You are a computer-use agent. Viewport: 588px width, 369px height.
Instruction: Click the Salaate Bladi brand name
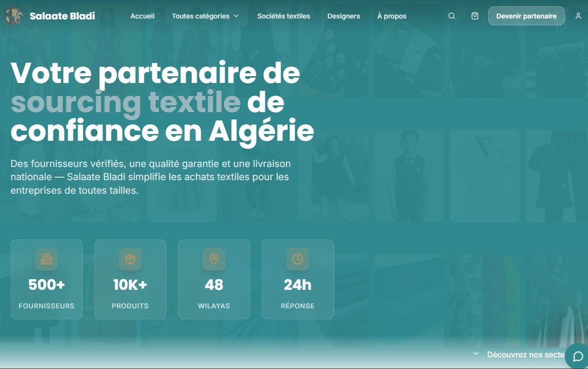coord(62,16)
